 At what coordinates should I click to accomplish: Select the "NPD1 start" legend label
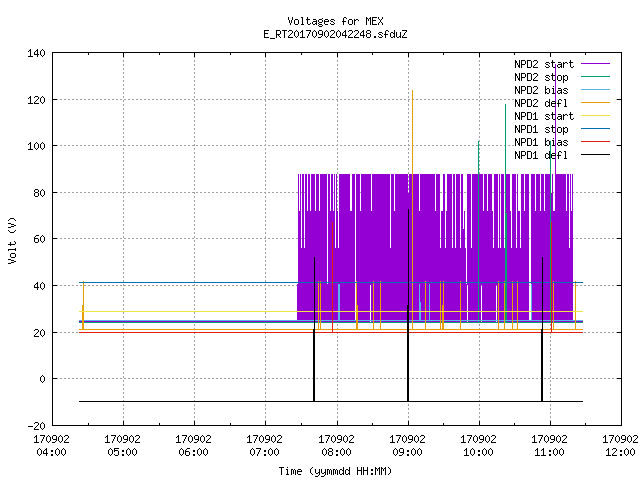click(544, 116)
